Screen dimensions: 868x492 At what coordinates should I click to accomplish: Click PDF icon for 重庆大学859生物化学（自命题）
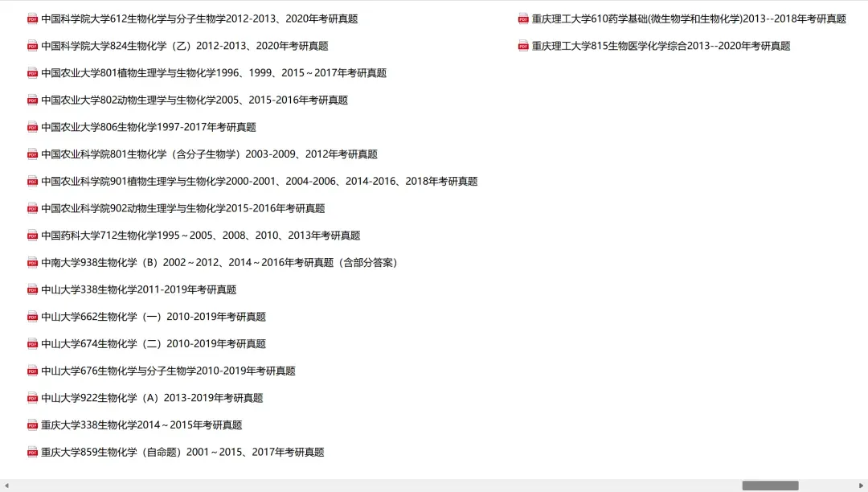pos(33,453)
